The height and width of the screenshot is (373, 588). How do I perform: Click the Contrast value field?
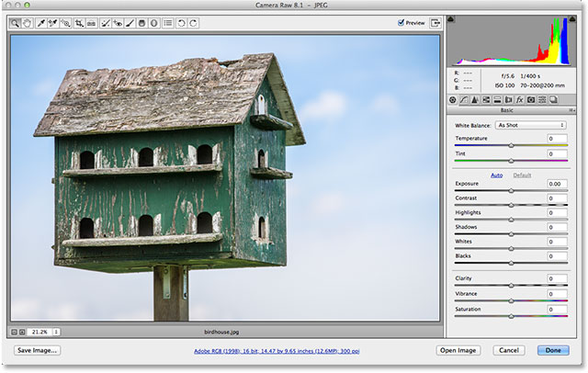(557, 198)
